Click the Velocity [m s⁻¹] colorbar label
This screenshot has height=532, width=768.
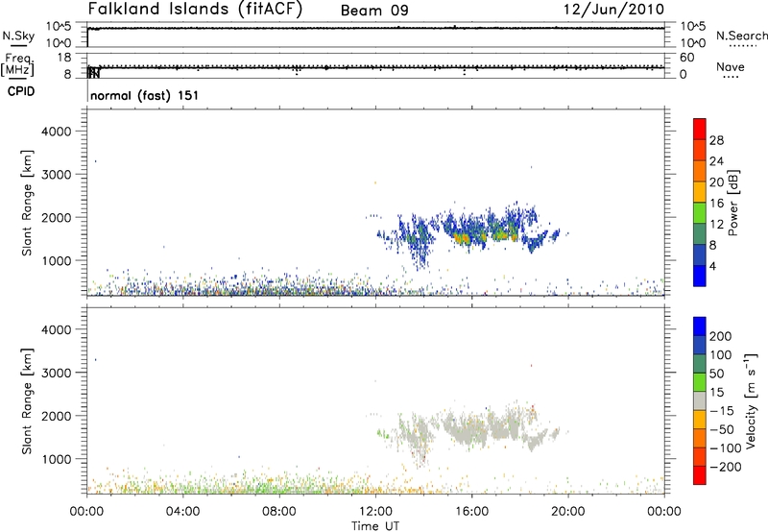point(751,400)
